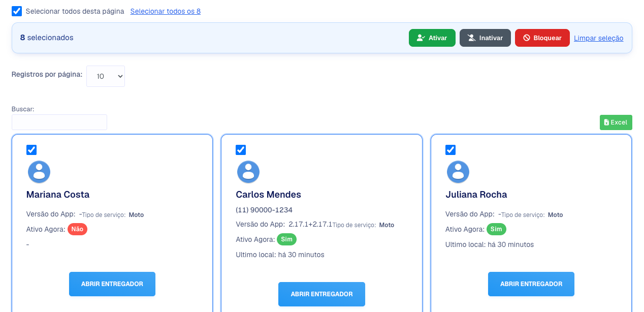Open Juliana Rocha via Abrir Entregador
644x312 pixels.
[x=531, y=284]
